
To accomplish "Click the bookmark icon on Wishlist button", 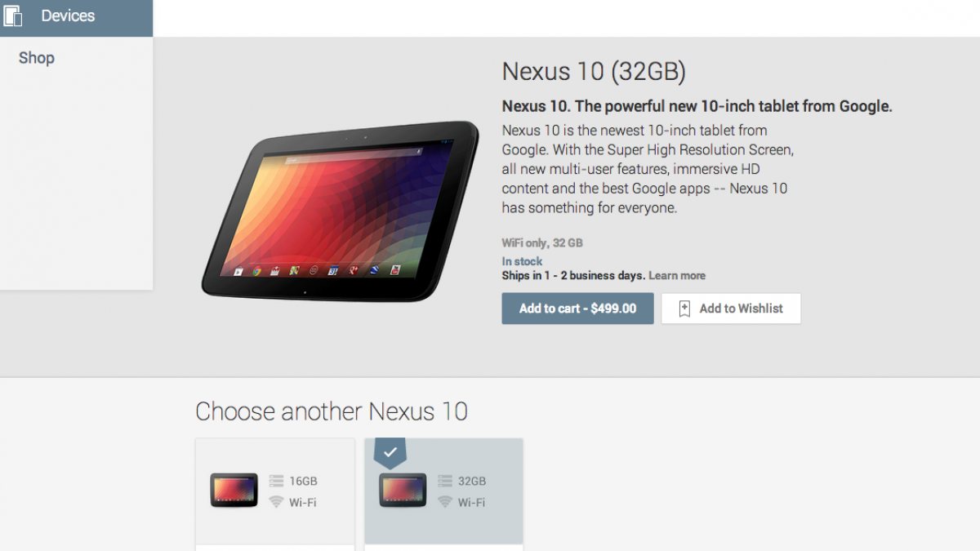I will tap(684, 309).
